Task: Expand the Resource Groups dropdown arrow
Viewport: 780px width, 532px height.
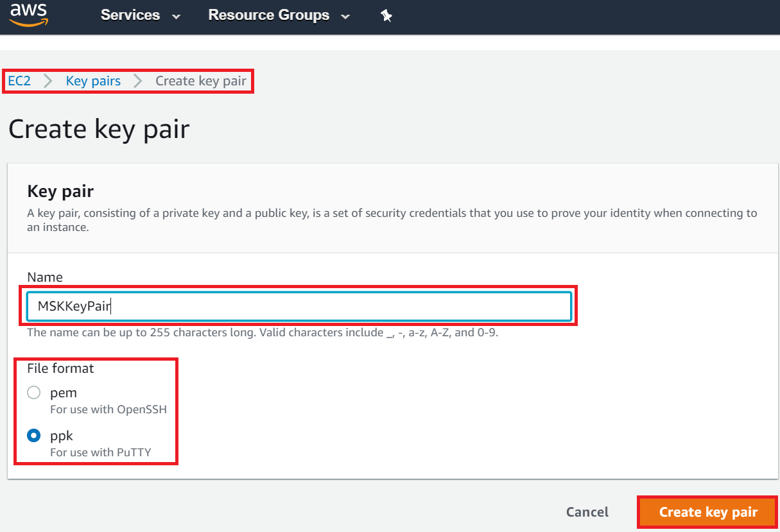Action: pyautogui.click(x=345, y=17)
